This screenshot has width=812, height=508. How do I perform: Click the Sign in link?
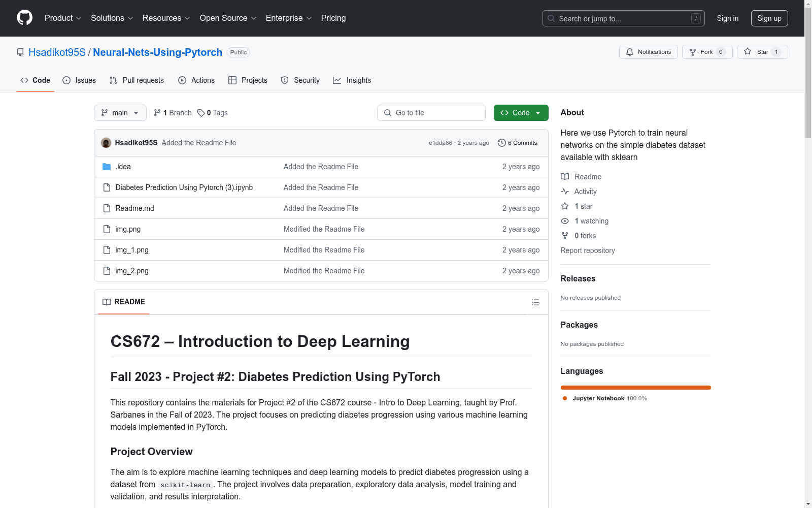(728, 18)
